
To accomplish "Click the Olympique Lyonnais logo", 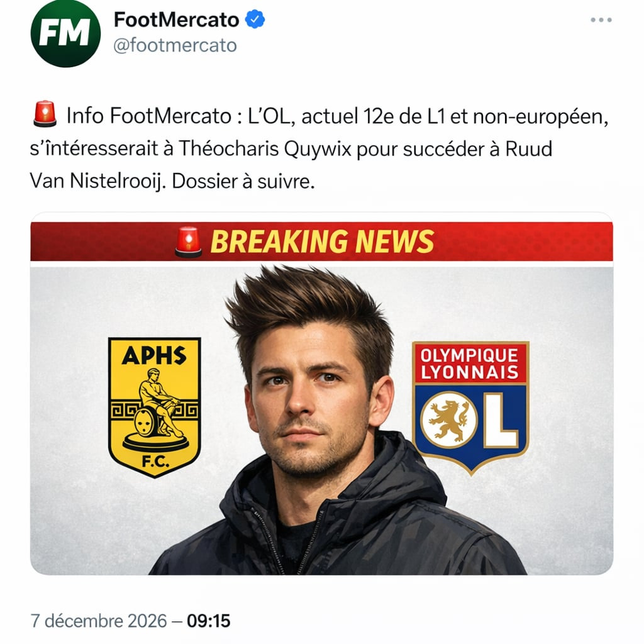I will pos(470,405).
